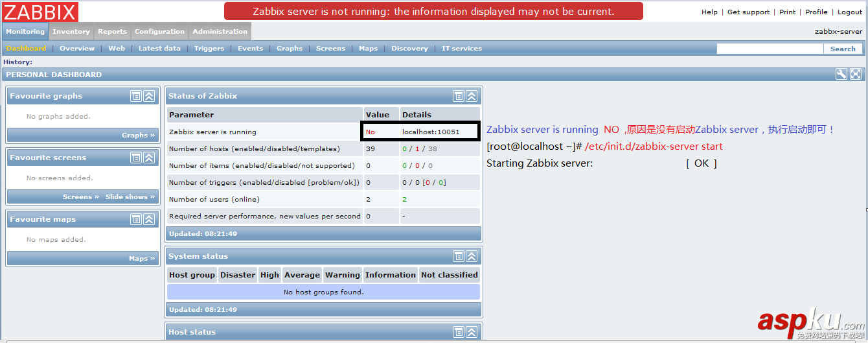
Task: Open the Web monitoring submenu item
Action: (x=117, y=49)
